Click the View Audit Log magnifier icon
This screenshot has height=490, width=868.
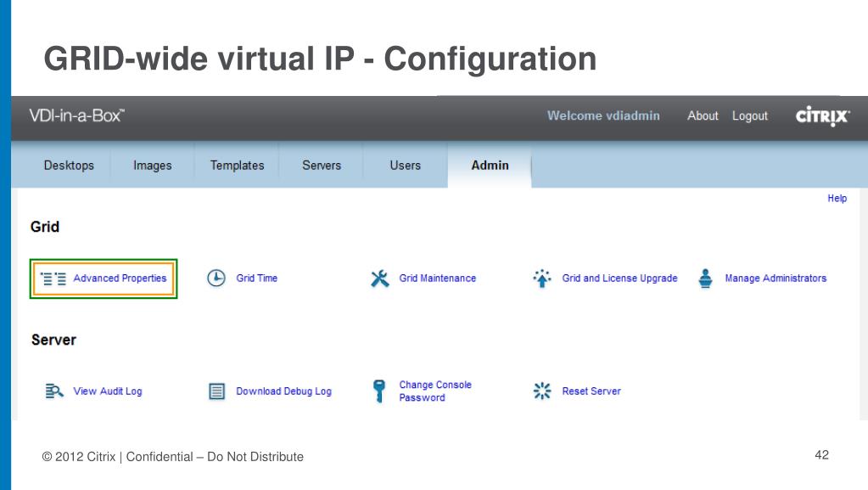pyautogui.click(x=53, y=391)
